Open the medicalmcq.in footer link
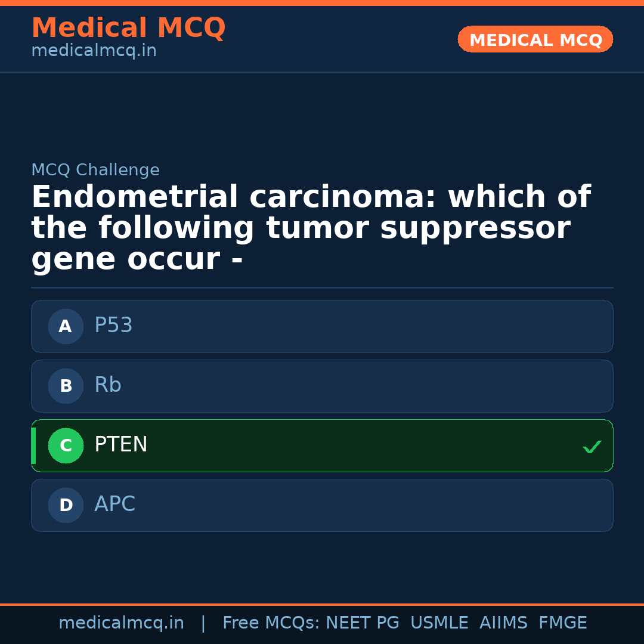644x644 pixels. (122, 623)
